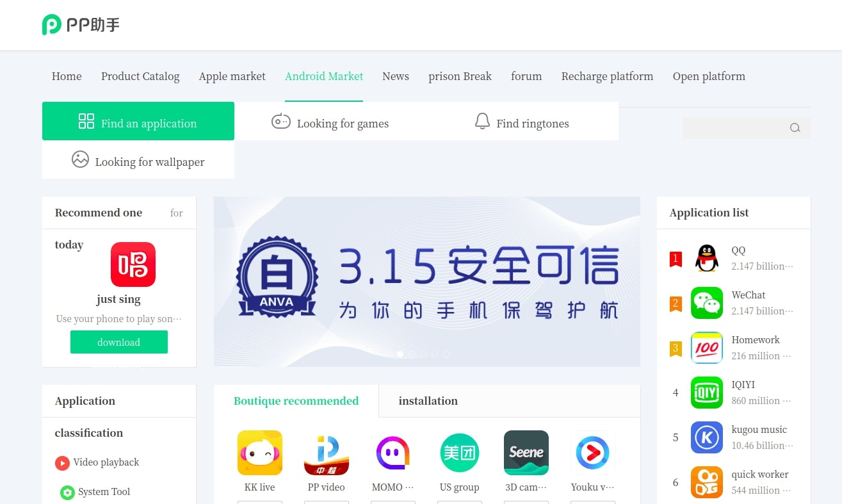Click the System Tool category icon
The height and width of the screenshot is (504, 842).
point(67,492)
